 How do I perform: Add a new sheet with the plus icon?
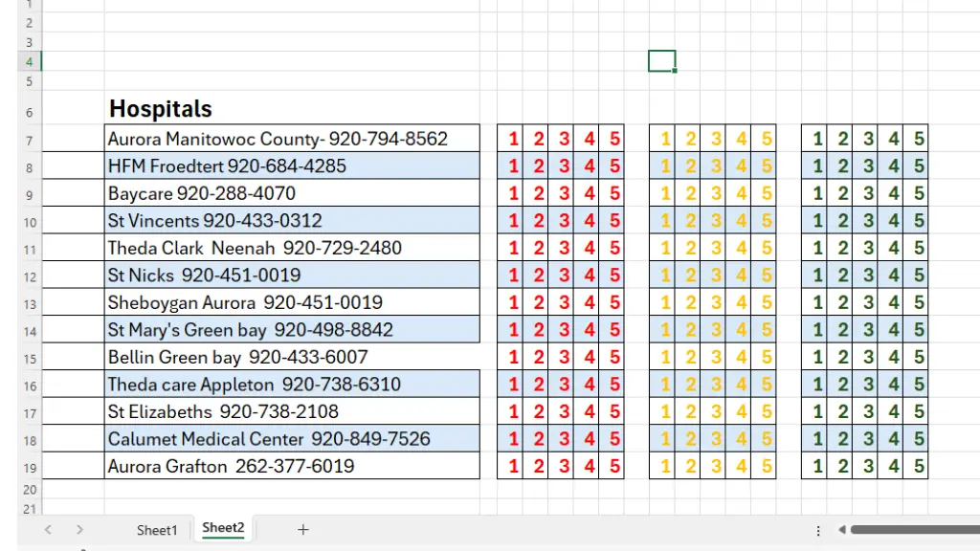303,530
